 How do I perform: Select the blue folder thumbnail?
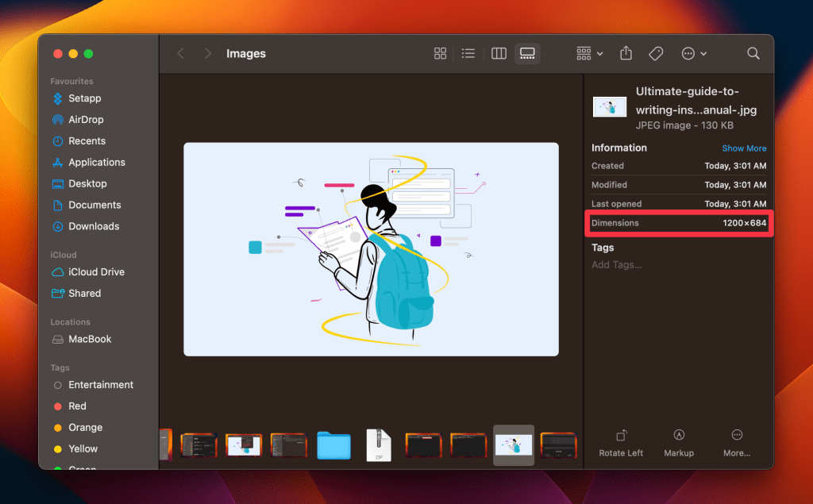(x=333, y=444)
